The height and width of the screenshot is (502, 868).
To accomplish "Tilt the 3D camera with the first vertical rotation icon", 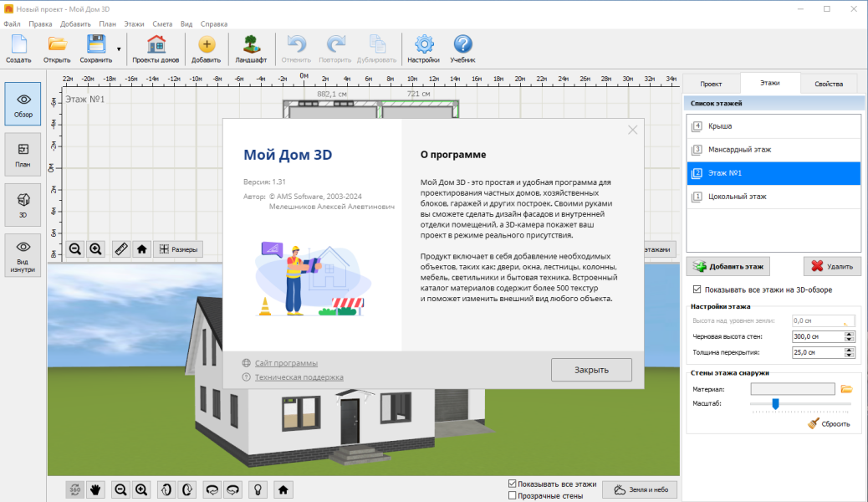I will pyautogui.click(x=166, y=489).
